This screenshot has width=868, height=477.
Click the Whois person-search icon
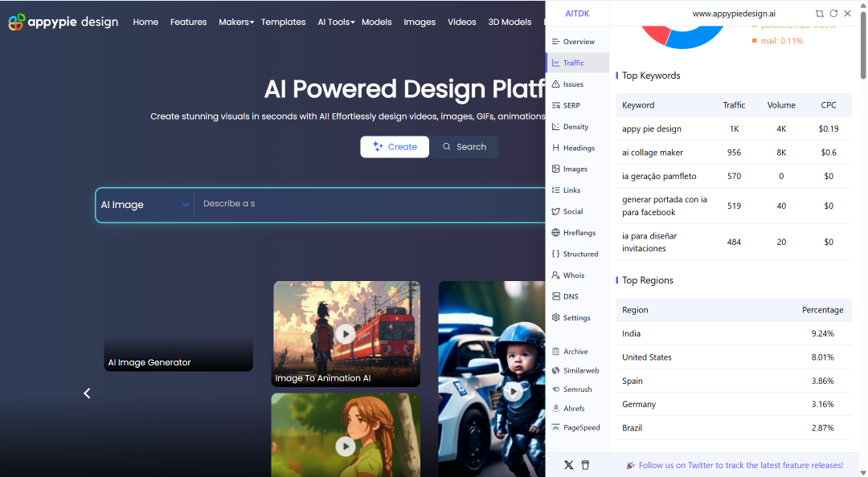coord(556,275)
